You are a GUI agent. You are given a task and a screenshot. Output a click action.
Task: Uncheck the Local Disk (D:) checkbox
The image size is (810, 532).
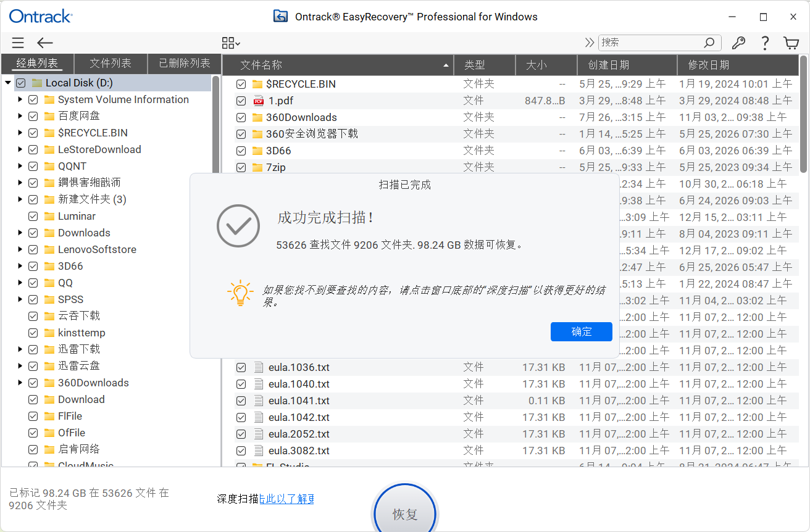pos(21,83)
